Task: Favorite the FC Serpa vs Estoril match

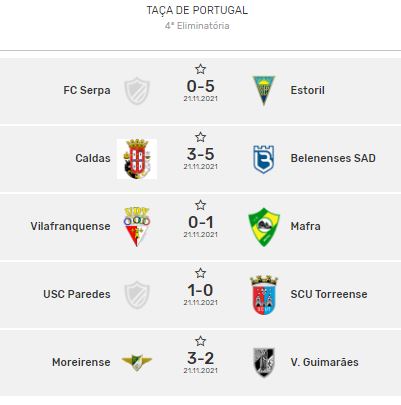Action: pos(200,69)
